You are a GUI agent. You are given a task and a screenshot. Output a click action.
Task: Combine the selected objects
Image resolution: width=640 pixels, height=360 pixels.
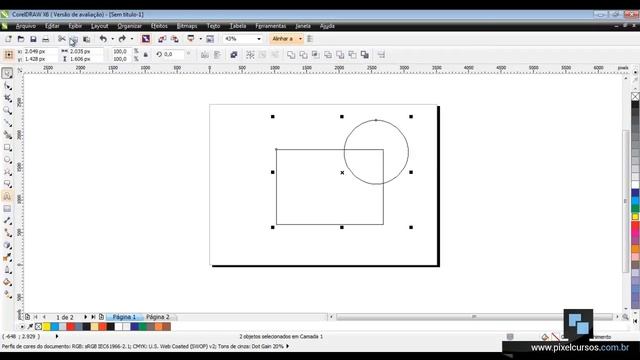pos(233,55)
